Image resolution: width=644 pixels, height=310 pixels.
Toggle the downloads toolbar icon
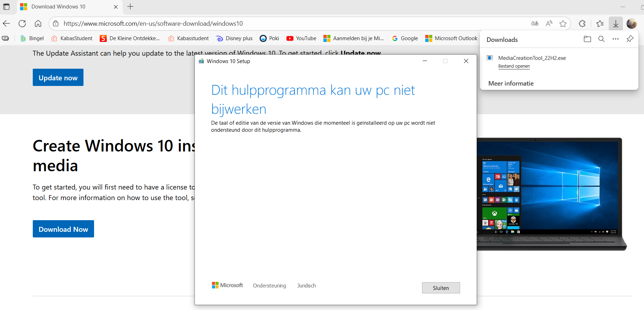click(x=616, y=24)
